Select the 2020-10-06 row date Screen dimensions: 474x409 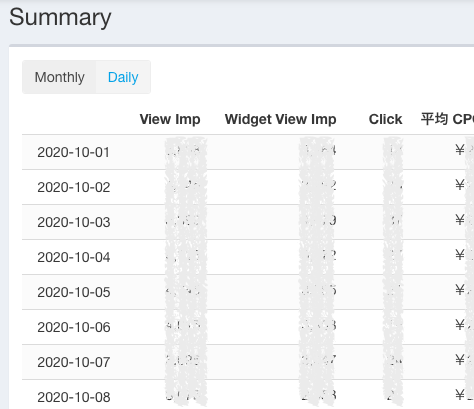tap(73, 327)
